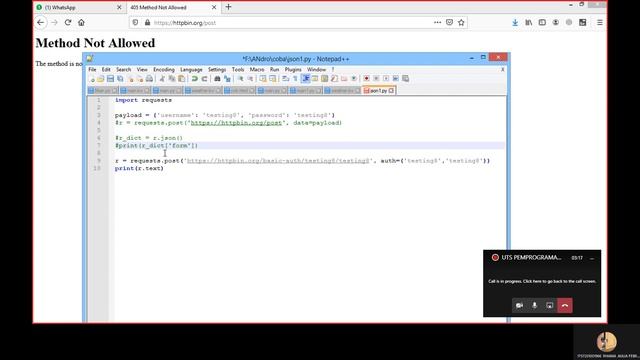Open the Settings menu

tap(217, 70)
